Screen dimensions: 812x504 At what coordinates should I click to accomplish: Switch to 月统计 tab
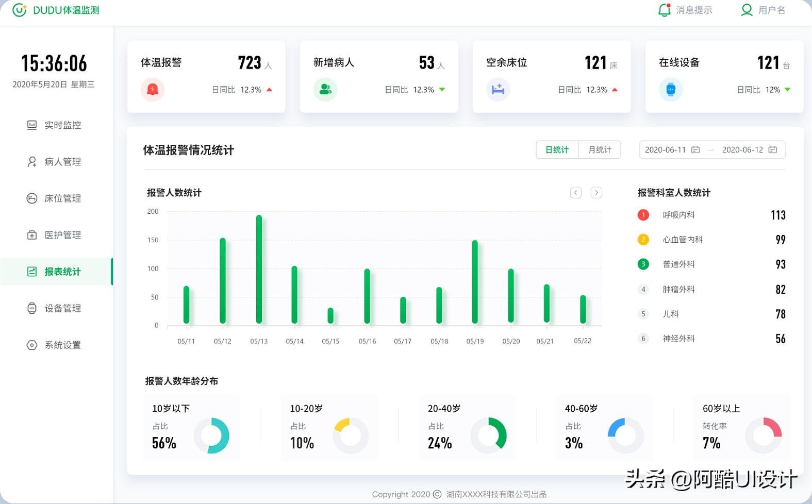(600, 150)
